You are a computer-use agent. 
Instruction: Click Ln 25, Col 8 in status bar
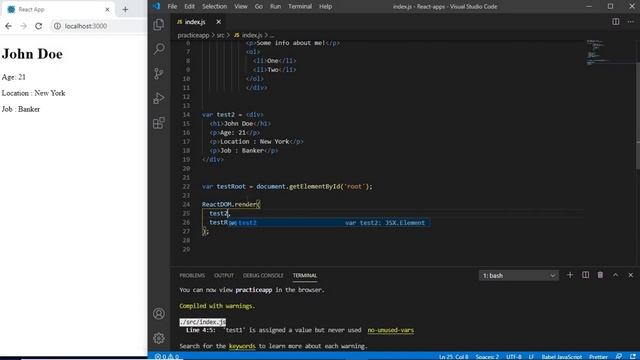click(453, 356)
